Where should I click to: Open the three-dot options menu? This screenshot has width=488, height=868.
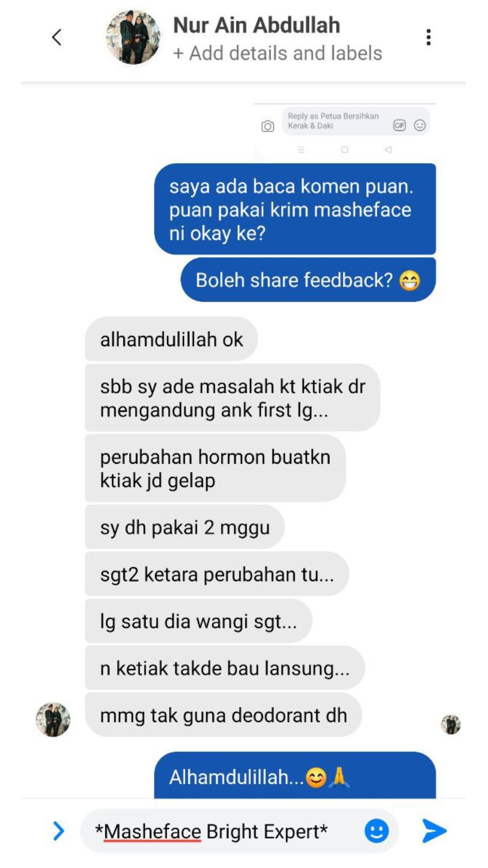point(428,37)
